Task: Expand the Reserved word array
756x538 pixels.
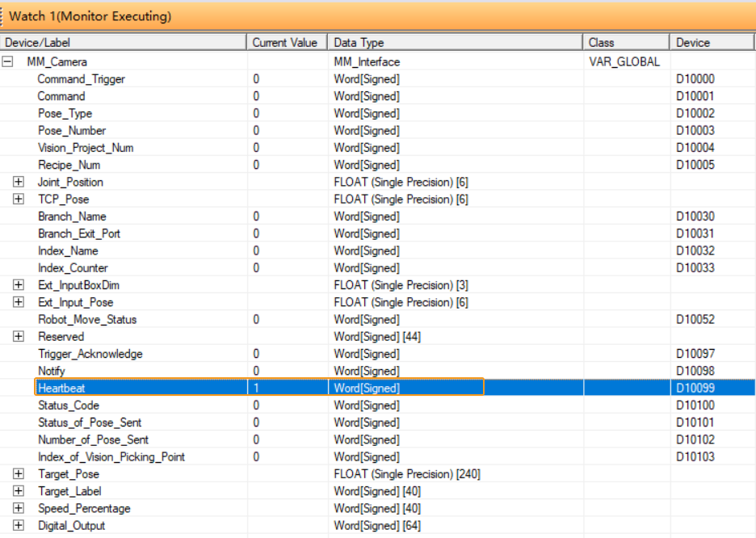Action: click(19, 337)
